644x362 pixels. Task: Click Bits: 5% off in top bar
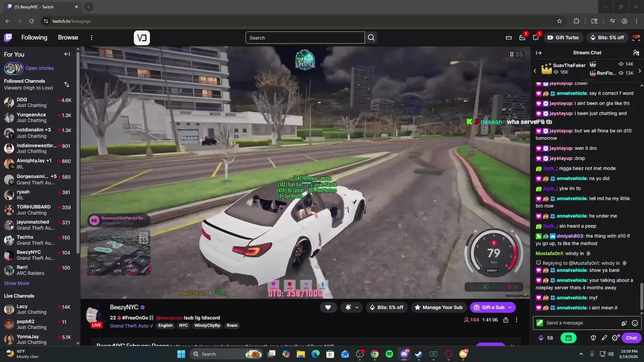606,38
